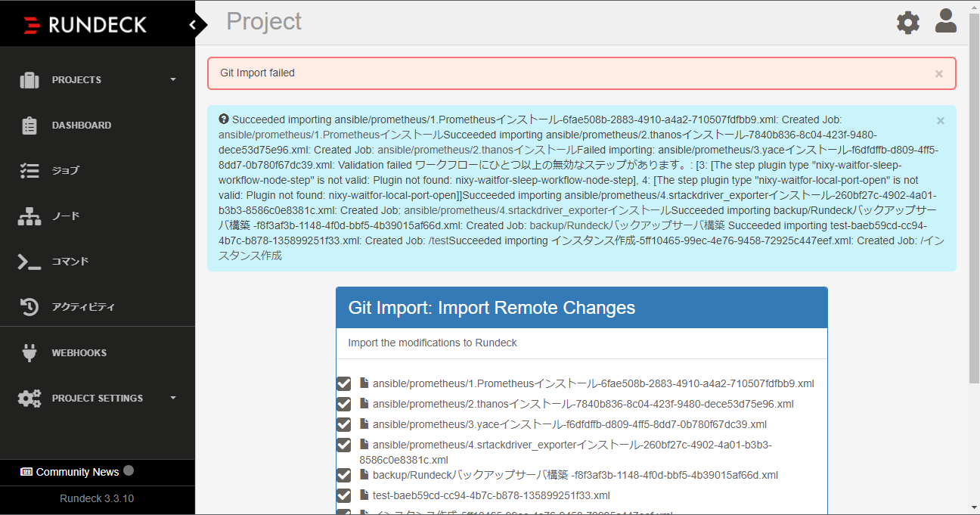The image size is (980, 515).
Task: Collapse sidebar with the chevron arrow
Action: tap(193, 25)
